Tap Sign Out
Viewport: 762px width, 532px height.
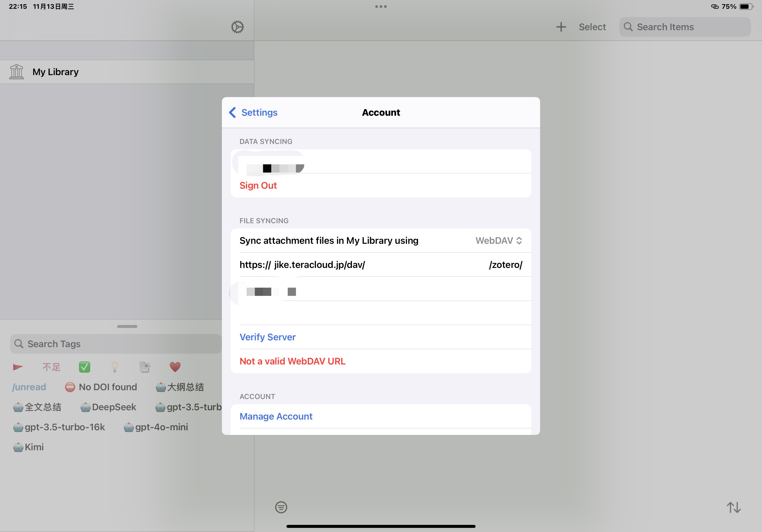258,186
